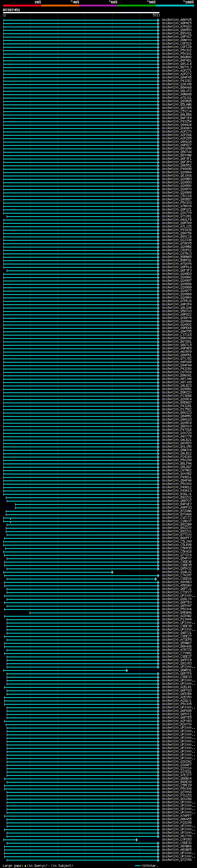This screenshot has height=868, width=197.
Task: Select UniRef100_P13444 label
Action: click(x=177, y=619)
